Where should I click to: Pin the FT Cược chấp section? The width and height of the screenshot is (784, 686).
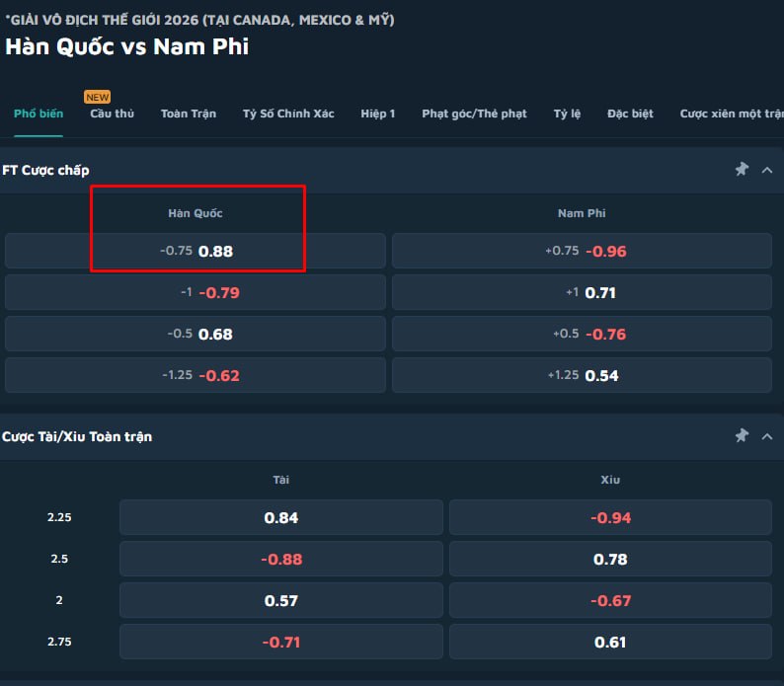[x=742, y=170]
